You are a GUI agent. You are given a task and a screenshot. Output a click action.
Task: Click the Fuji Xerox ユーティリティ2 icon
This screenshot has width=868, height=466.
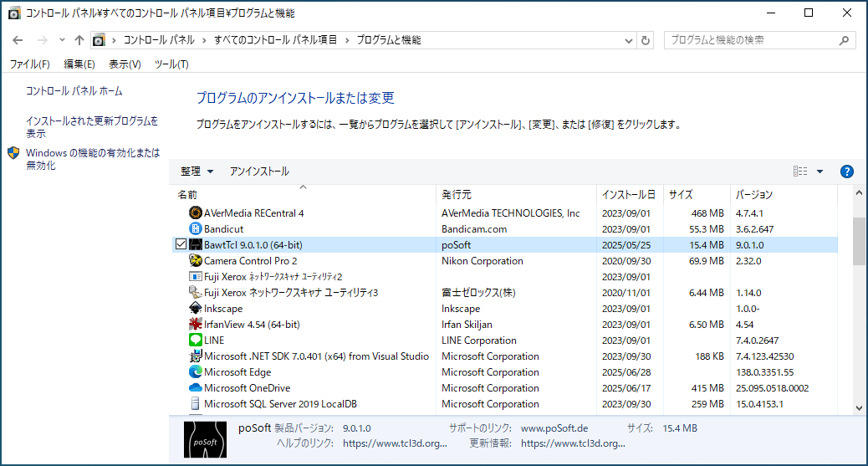tap(195, 276)
